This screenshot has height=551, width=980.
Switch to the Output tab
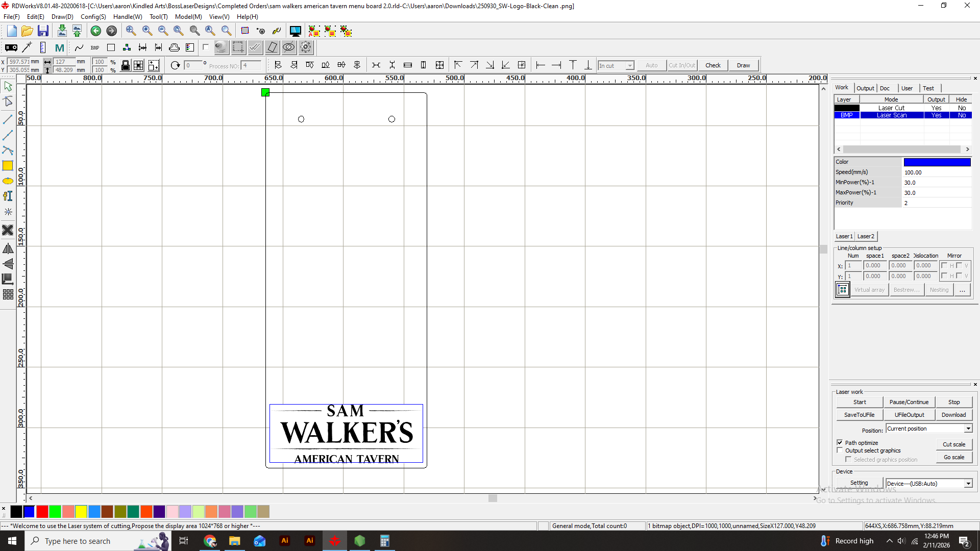tap(865, 88)
